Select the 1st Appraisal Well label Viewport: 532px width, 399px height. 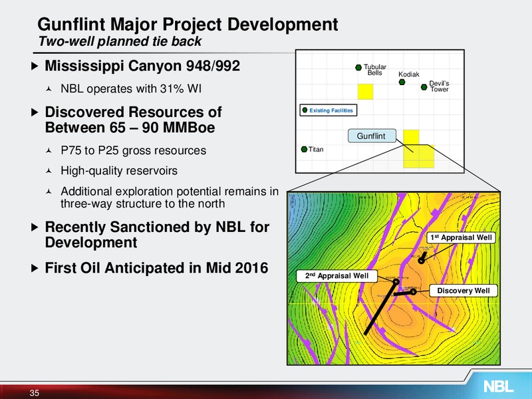click(x=461, y=237)
